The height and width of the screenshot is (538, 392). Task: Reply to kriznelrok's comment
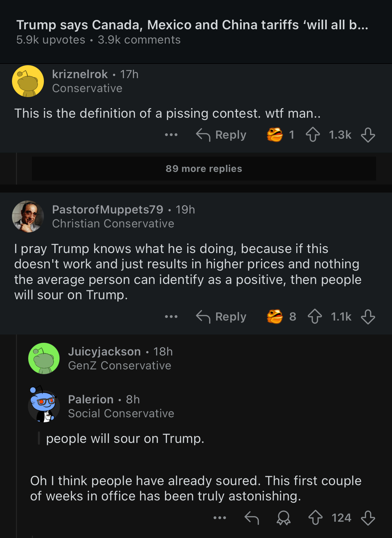point(221,135)
